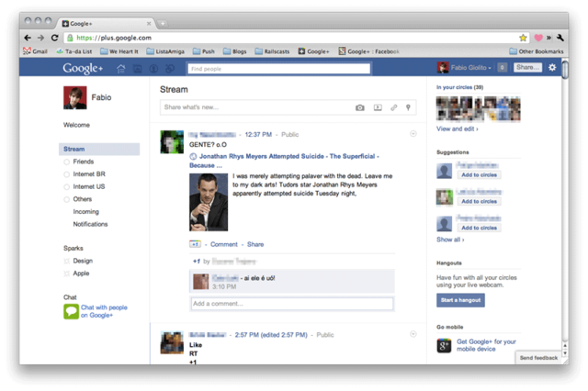Click first Add to circles button
588x391 pixels.
pos(479,175)
